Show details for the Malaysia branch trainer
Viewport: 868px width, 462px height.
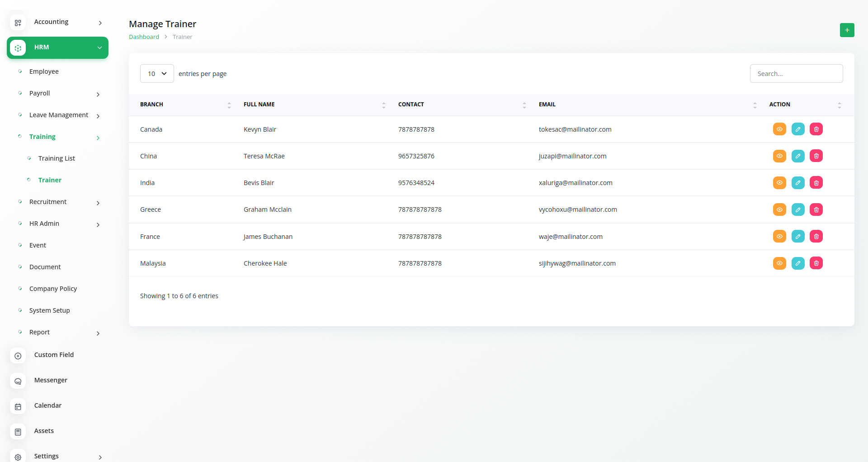pos(779,263)
